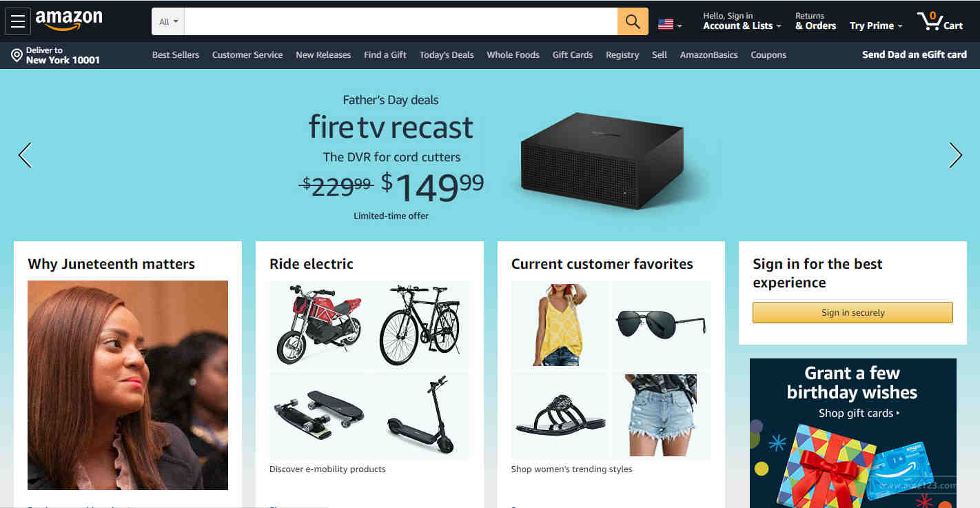
Task: Open Account & Lists dropdown
Action: click(742, 26)
